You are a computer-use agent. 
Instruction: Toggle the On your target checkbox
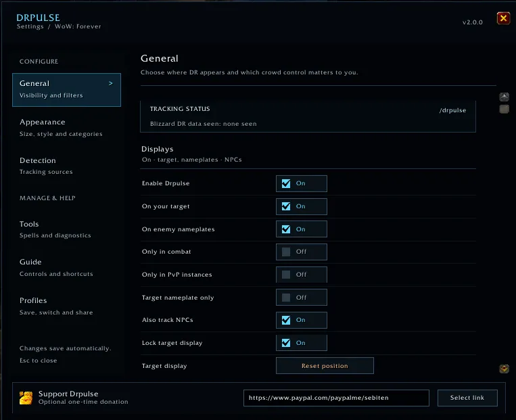(x=286, y=206)
